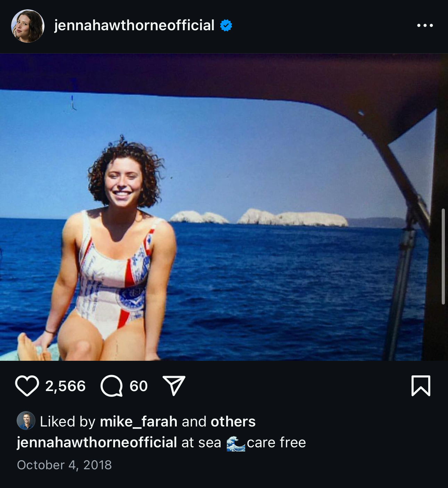448x488 pixels.
Task: Click mike_farah's small avatar beside Liked by
Action: pos(26,421)
